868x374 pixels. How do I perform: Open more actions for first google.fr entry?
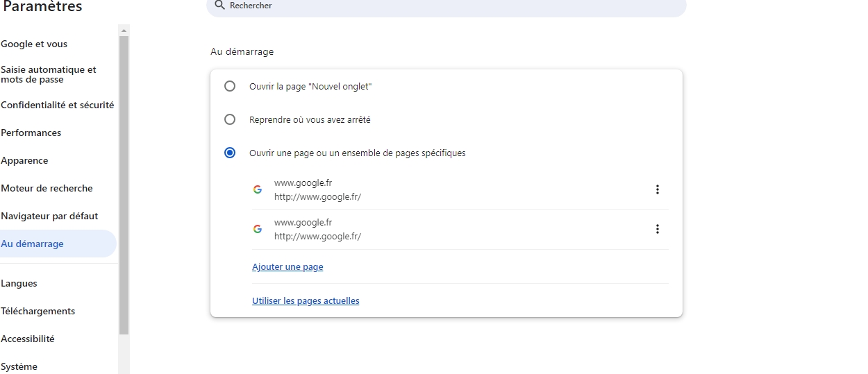657,189
